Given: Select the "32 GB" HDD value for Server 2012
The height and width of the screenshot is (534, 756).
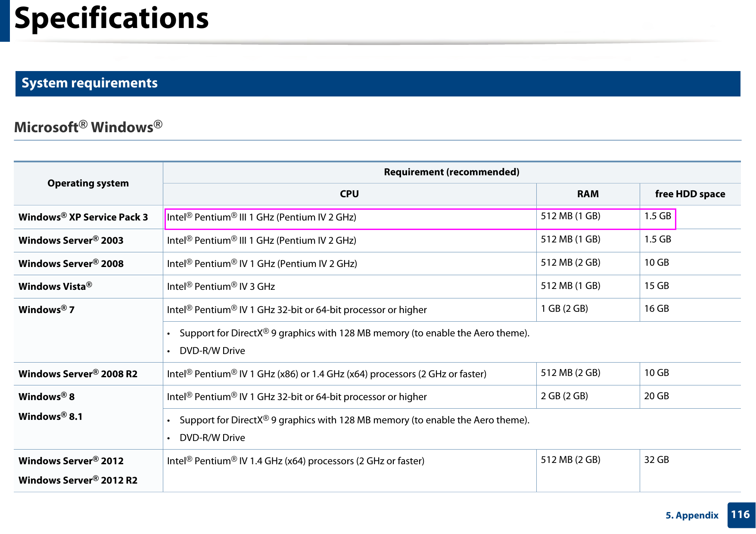Looking at the screenshot, I should pos(656,459).
